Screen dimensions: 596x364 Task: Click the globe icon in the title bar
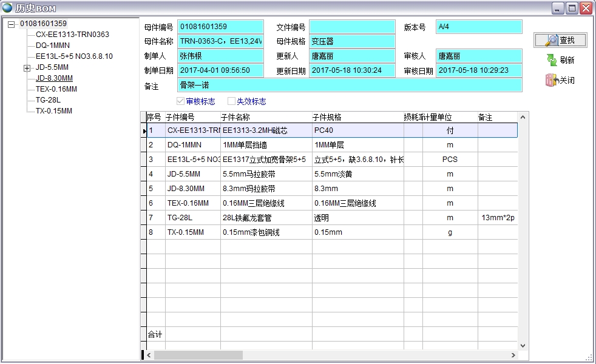(x=8, y=8)
